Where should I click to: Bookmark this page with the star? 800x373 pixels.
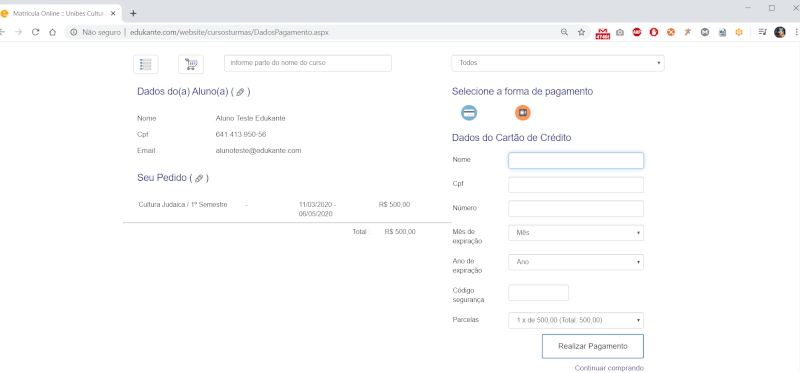581,32
